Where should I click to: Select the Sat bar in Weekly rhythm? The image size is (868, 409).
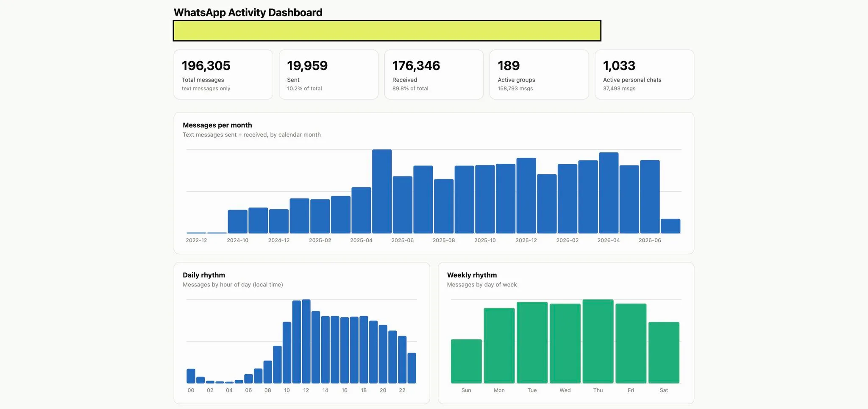coord(664,353)
